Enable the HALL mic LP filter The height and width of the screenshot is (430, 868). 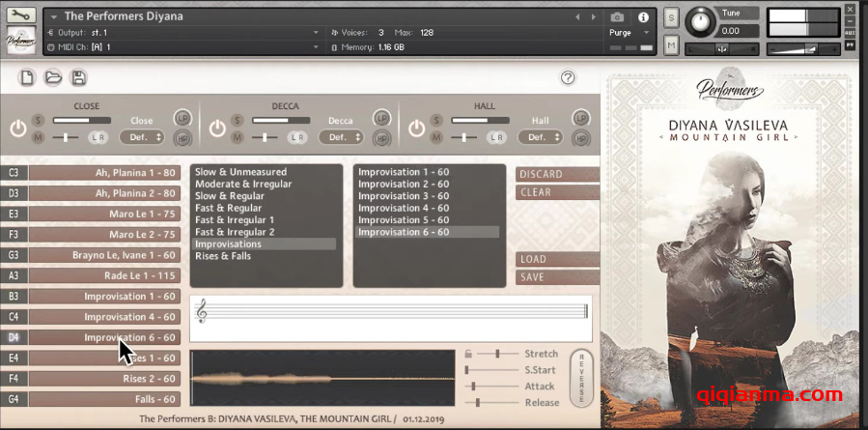pos(580,117)
